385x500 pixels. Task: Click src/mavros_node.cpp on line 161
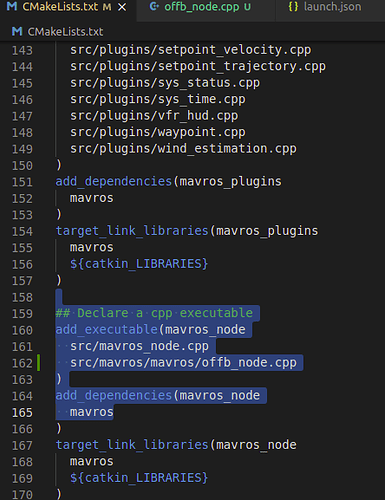pyautogui.click(x=139, y=346)
